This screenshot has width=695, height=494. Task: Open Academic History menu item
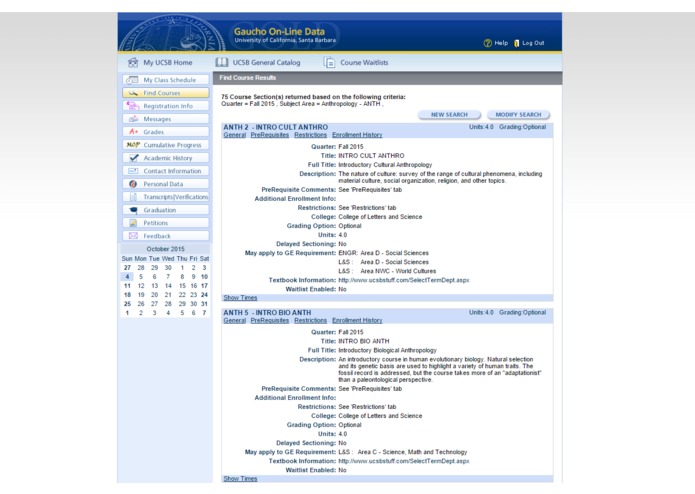click(x=166, y=158)
